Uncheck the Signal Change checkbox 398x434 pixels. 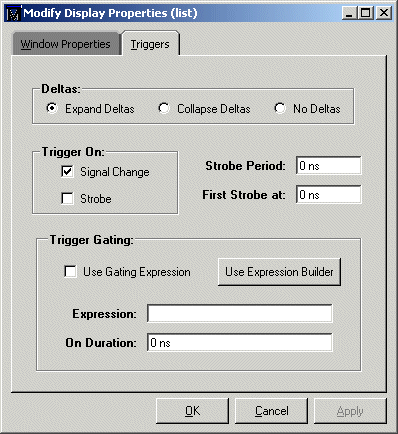pos(67,172)
